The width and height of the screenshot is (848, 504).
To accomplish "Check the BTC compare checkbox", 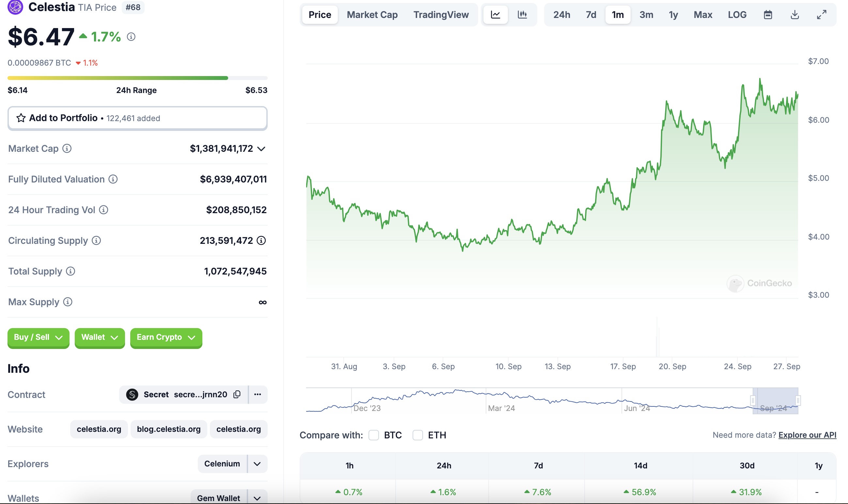I will pos(373,435).
